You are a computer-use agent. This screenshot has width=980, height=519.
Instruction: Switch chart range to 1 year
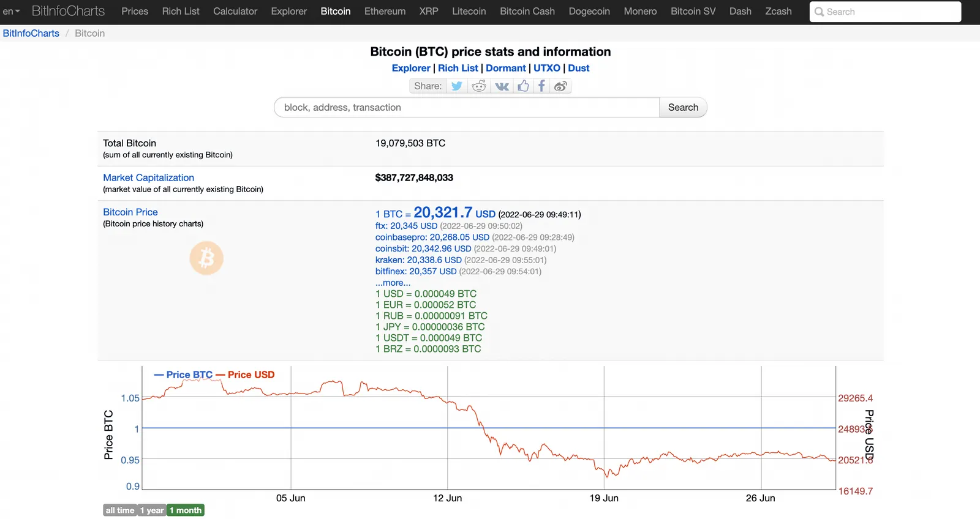pos(152,510)
